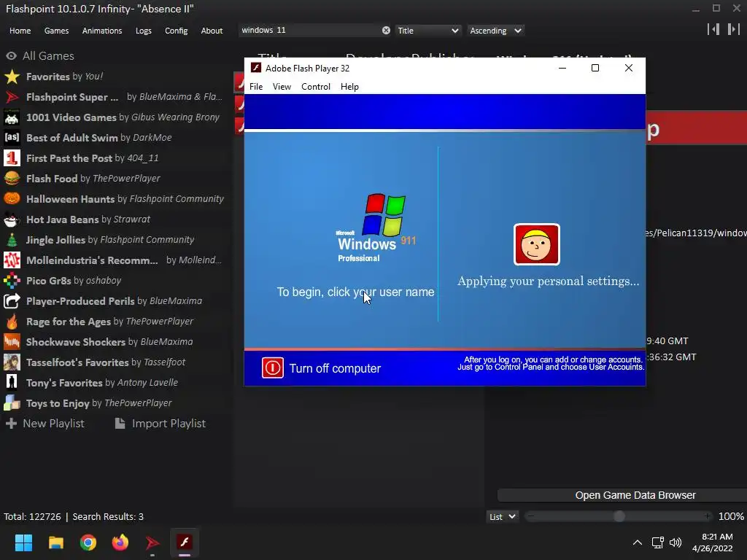747x560 pixels.
Task: Open First Past the Post playlist icon
Action: coord(12,158)
